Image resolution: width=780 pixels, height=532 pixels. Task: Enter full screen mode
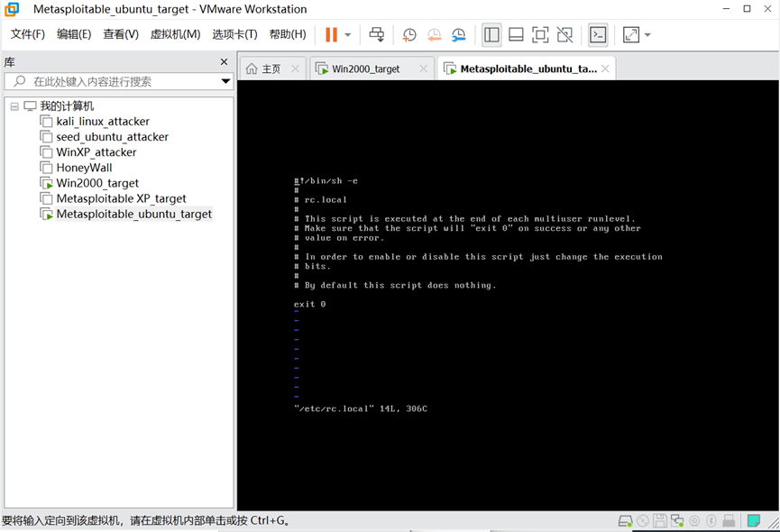point(540,35)
